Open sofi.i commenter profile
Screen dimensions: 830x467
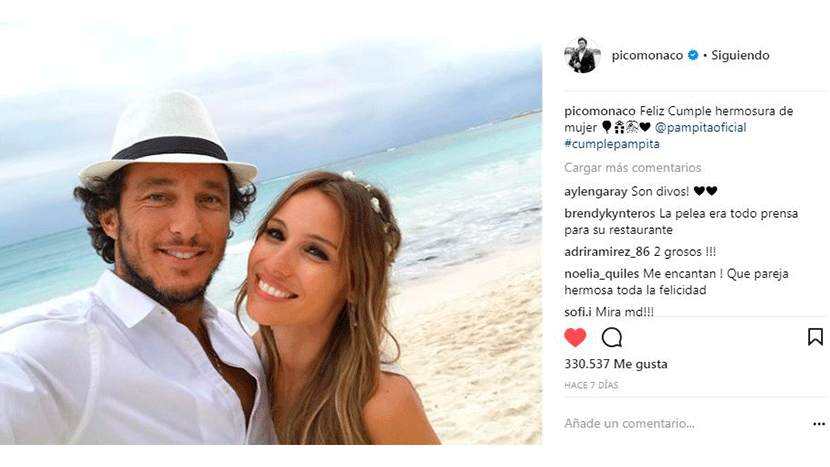click(x=578, y=312)
